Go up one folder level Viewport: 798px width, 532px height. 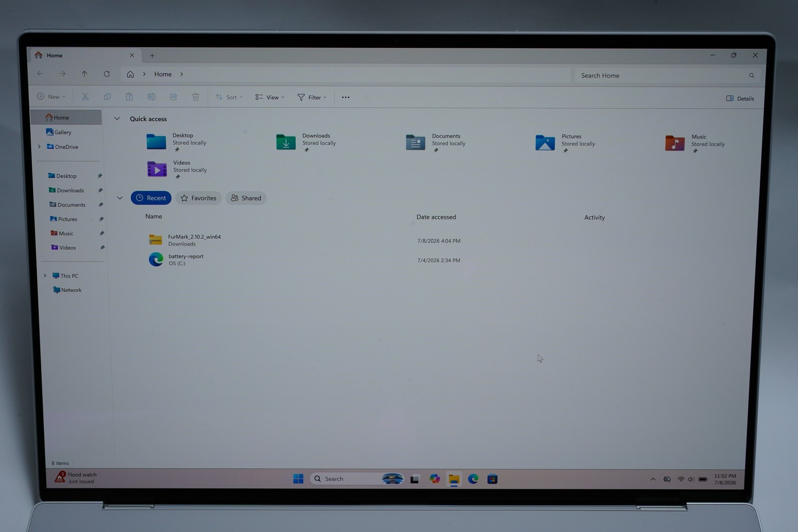[x=84, y=74]
